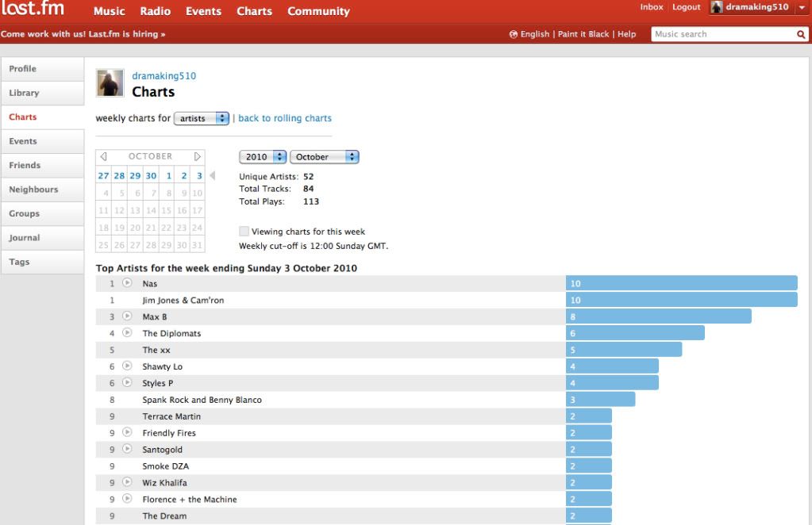Screen dimensions: 812x525
Task: Open the October month dropdown
Action: [324, 157]
